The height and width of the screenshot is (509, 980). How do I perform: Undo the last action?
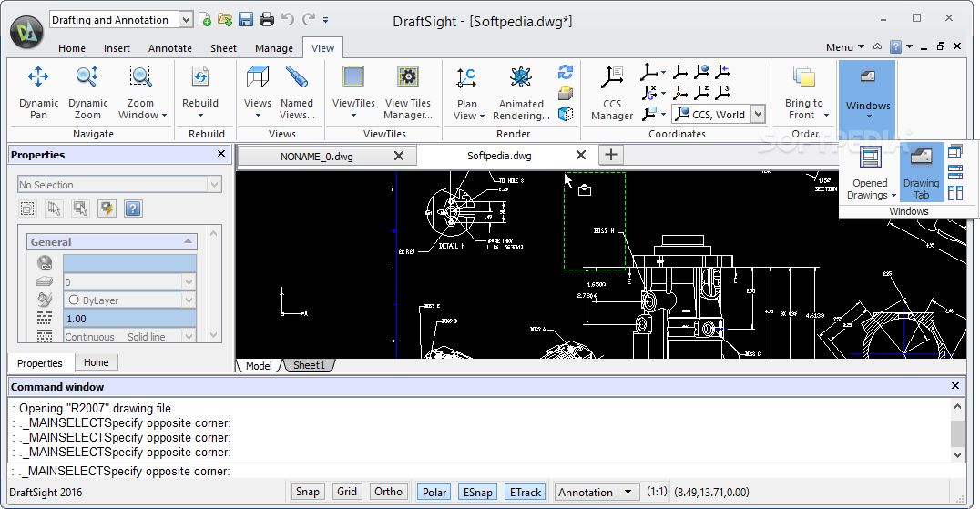[x=288, y=20]
